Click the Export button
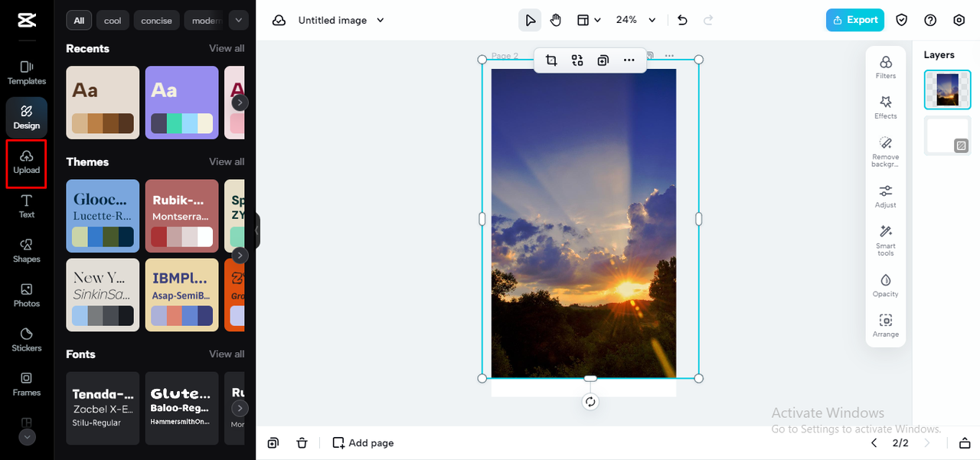980x460 pixels. pyautogui.click(x=855, y=20)
